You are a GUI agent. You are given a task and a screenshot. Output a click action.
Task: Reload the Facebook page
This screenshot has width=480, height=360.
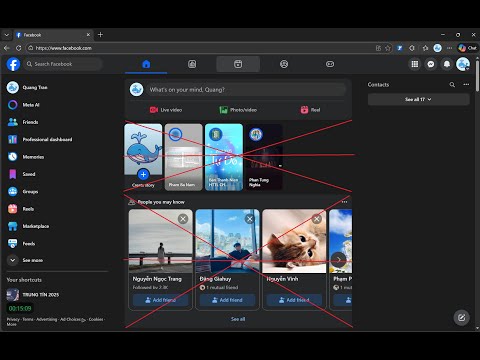pyautogui.click(x=19, y=48)
